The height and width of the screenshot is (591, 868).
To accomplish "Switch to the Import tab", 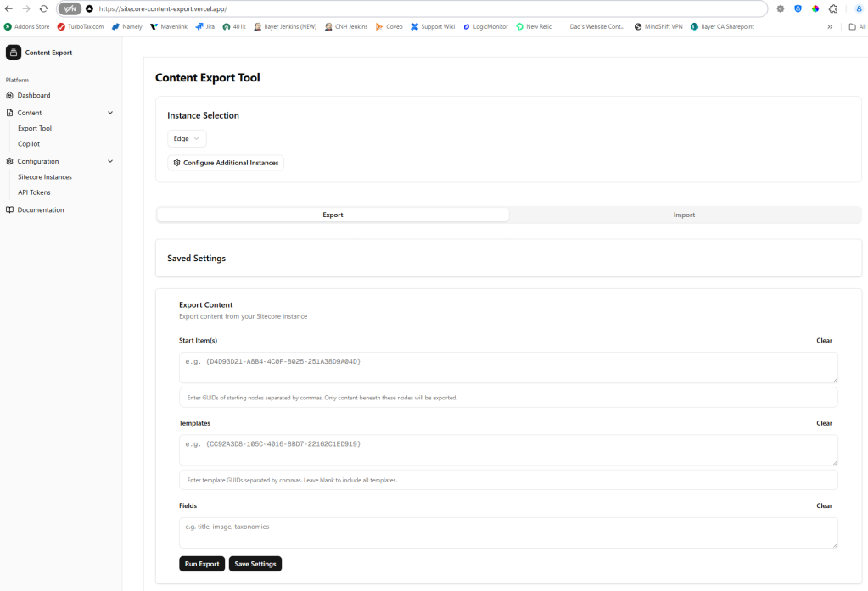I will pyautogui.click(x=684, y=215).
